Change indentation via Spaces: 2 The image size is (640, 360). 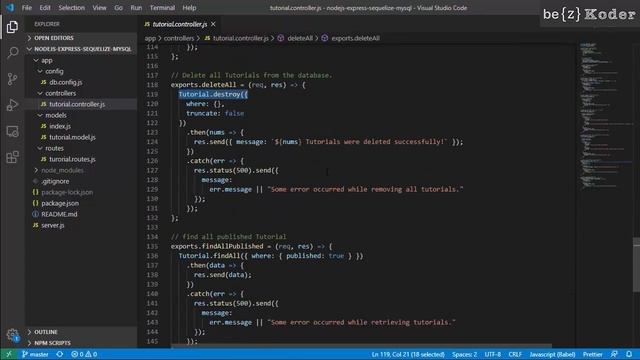[464, 354]
